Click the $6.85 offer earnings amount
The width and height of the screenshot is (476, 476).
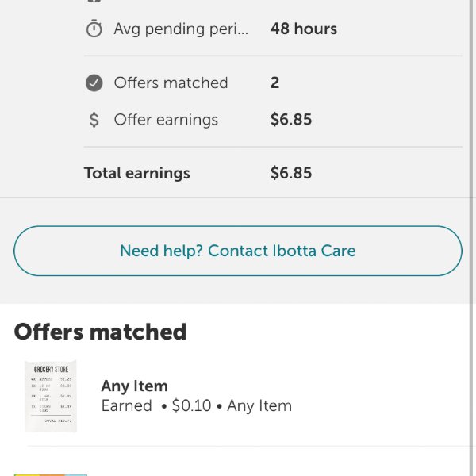[x=291, y=119]
